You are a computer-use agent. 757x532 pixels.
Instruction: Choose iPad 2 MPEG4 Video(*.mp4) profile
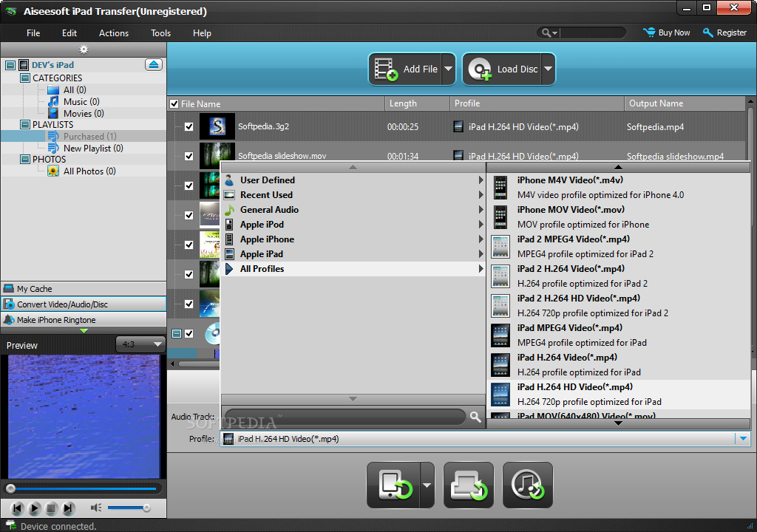619,246
